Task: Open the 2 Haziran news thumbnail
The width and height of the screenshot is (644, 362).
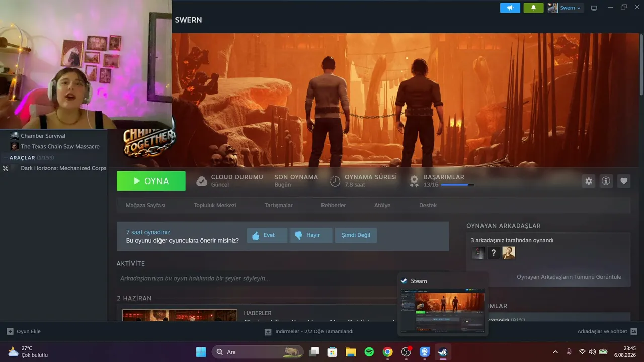Action: [x=180, y=315]
